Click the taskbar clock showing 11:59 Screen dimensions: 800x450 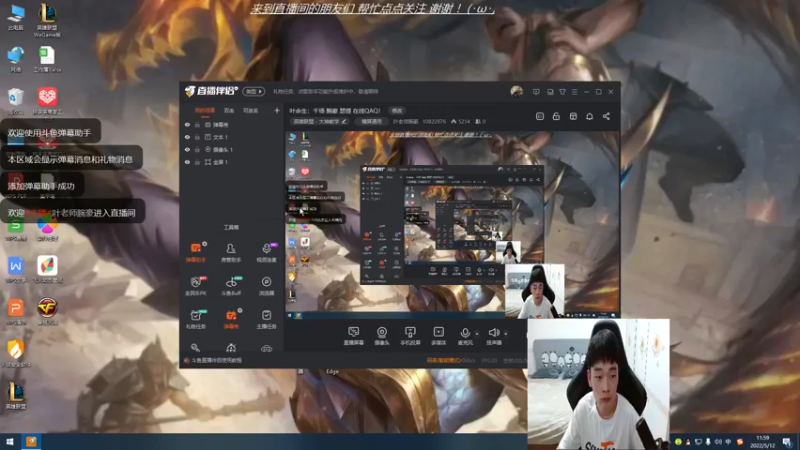pos(762,442)
